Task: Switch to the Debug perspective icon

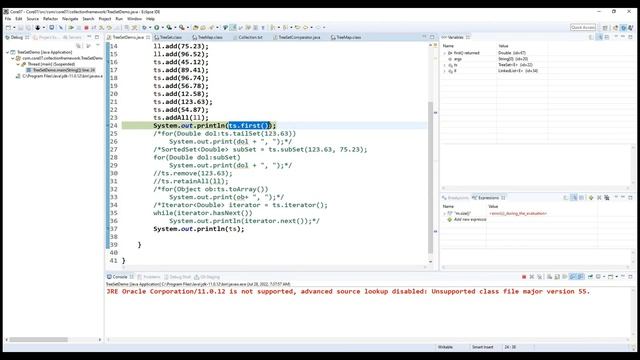Action: pos(623,27)
